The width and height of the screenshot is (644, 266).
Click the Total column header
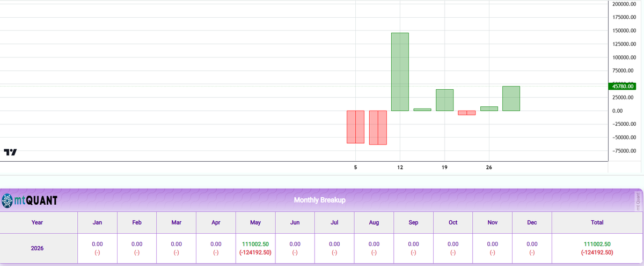(x=597, y=222)
